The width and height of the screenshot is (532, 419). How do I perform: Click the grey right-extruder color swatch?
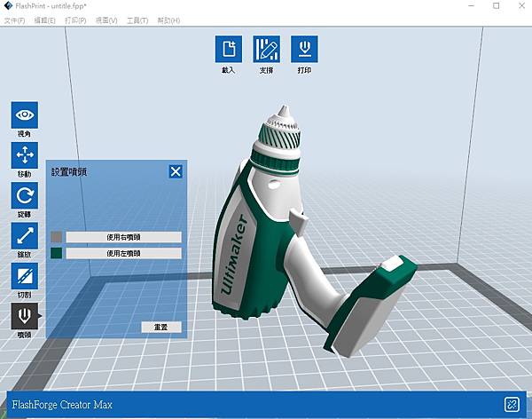(x=57, y=237)
